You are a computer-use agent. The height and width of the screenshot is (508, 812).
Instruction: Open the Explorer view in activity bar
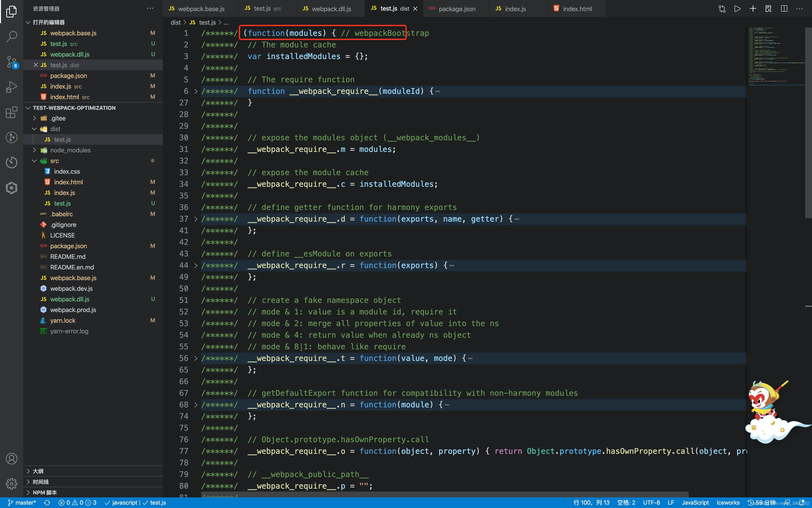pos(11,11)
